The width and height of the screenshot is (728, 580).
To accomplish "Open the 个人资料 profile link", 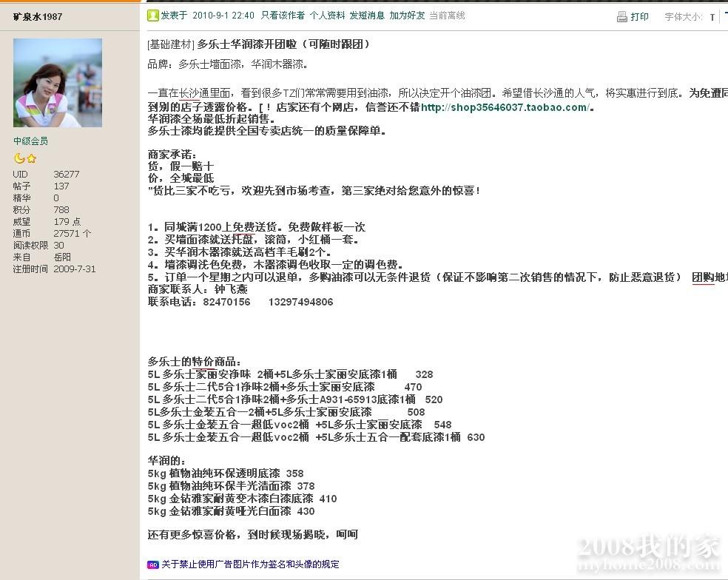I will click(327, 16).
